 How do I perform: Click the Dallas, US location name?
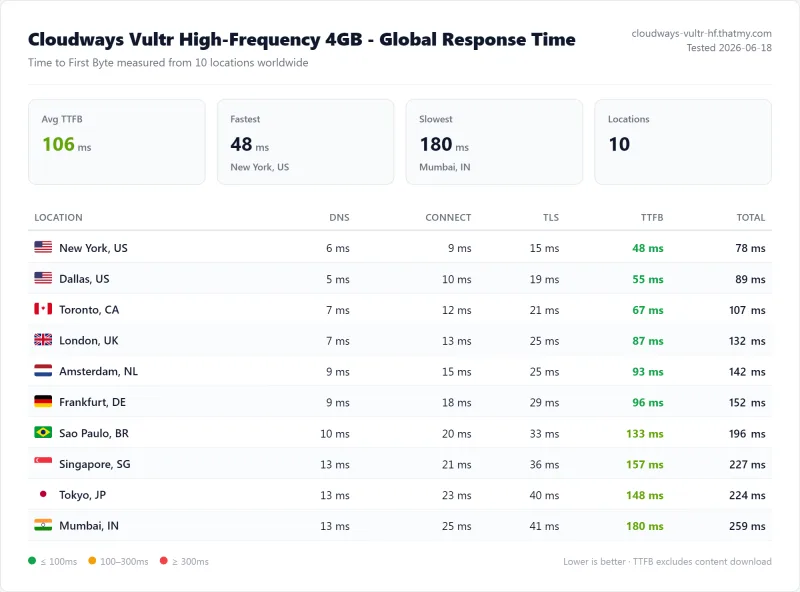(x=84, y=279)
